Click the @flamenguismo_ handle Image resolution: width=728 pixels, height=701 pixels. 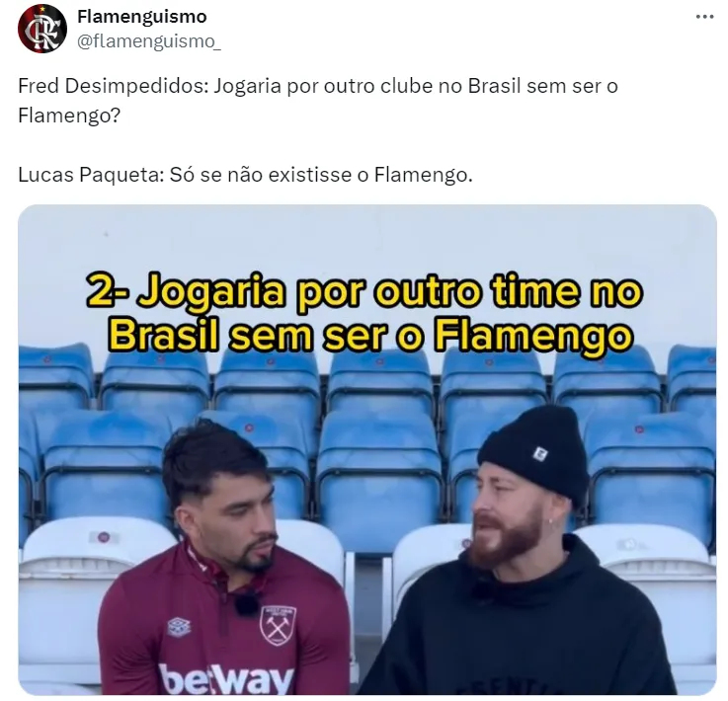click(148, 41)
